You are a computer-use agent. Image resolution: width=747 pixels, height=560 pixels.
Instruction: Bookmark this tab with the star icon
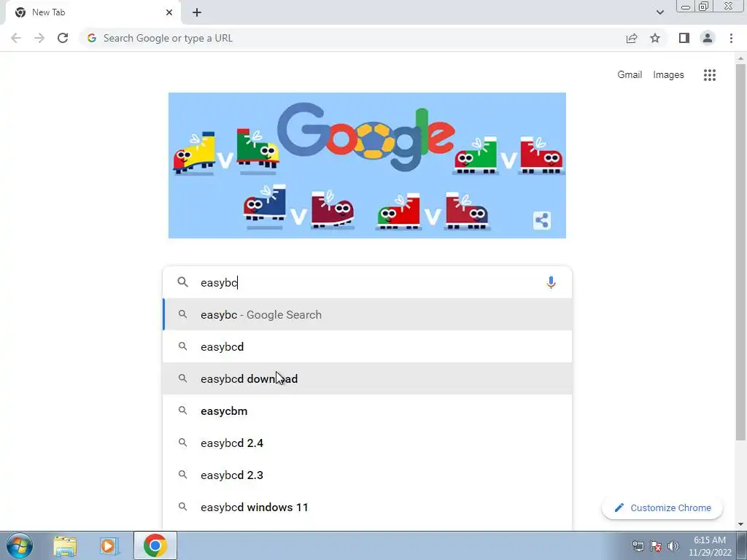pyautogui.click(x=655, y=38)
